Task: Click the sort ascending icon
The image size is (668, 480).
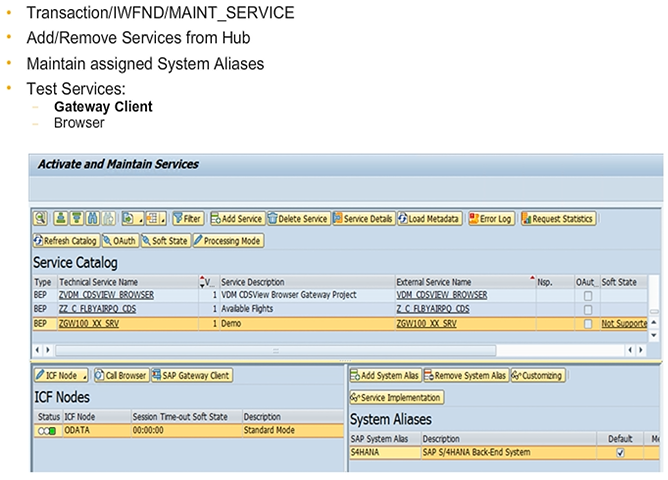Action: click(61, 219)
